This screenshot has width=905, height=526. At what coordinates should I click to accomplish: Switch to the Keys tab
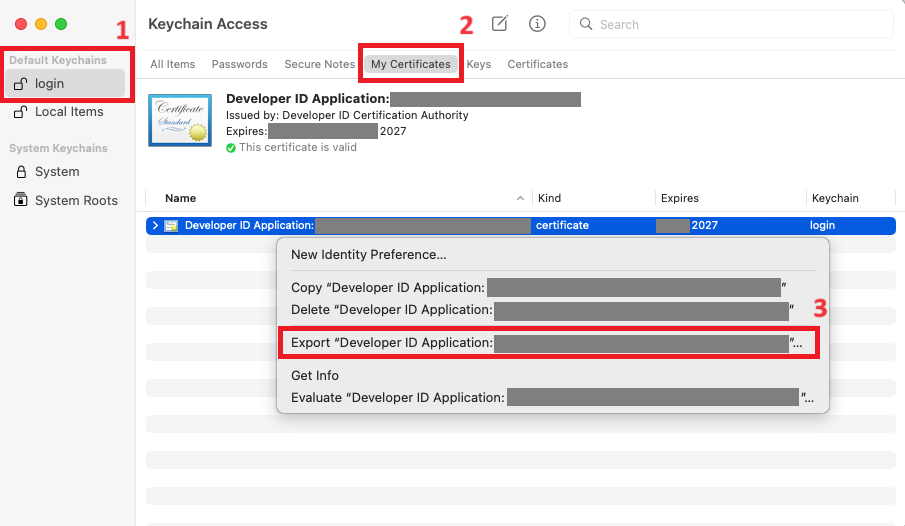click(478, 64)
